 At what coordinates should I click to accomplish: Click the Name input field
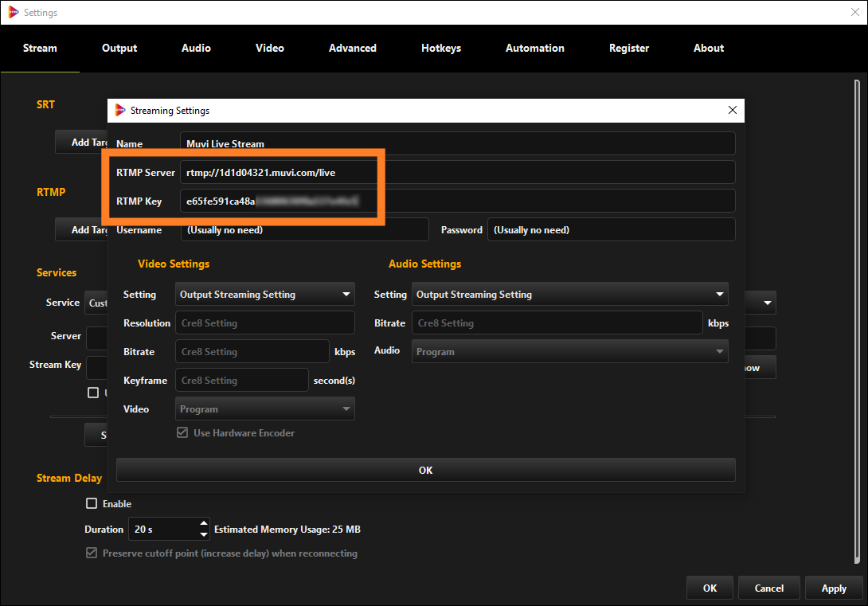(x=457, y=143)
